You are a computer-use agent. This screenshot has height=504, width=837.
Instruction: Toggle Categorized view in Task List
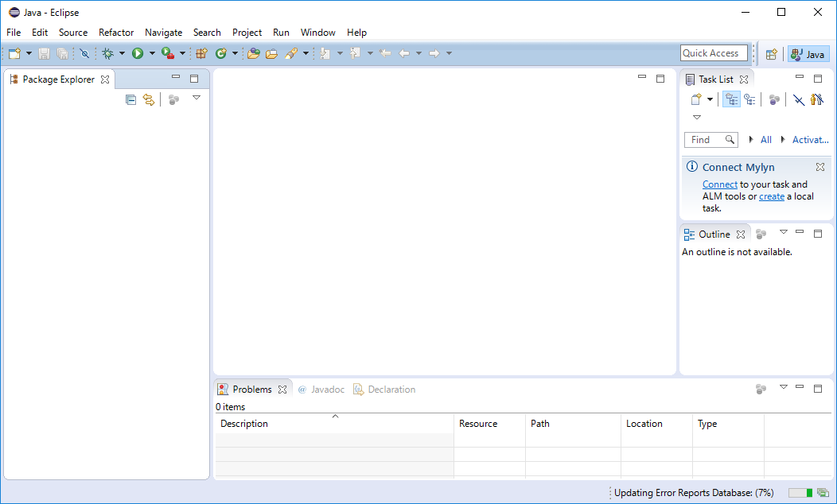(731, 99)
